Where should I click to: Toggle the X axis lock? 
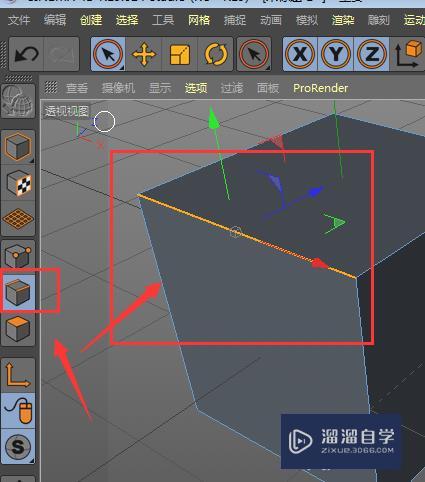pos(300,54)
